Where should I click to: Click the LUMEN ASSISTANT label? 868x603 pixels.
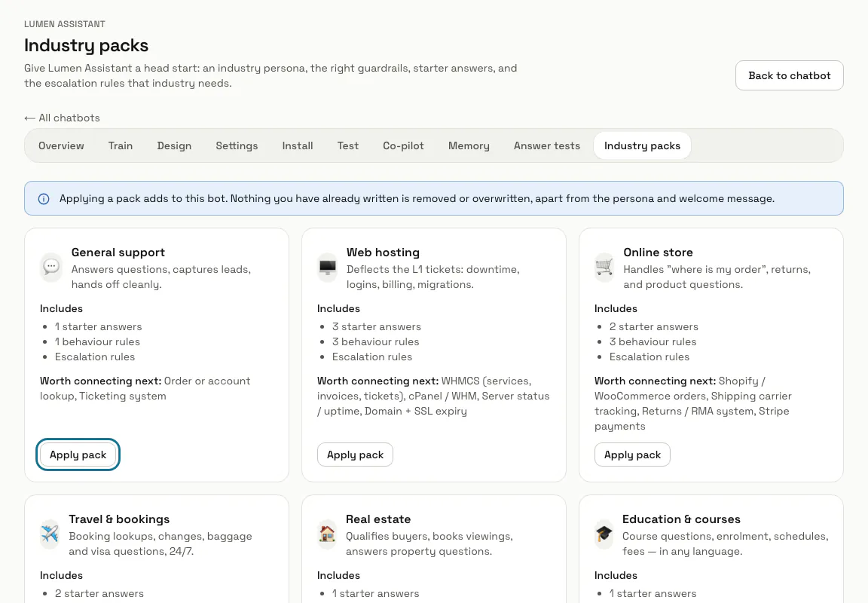(65, 24)
